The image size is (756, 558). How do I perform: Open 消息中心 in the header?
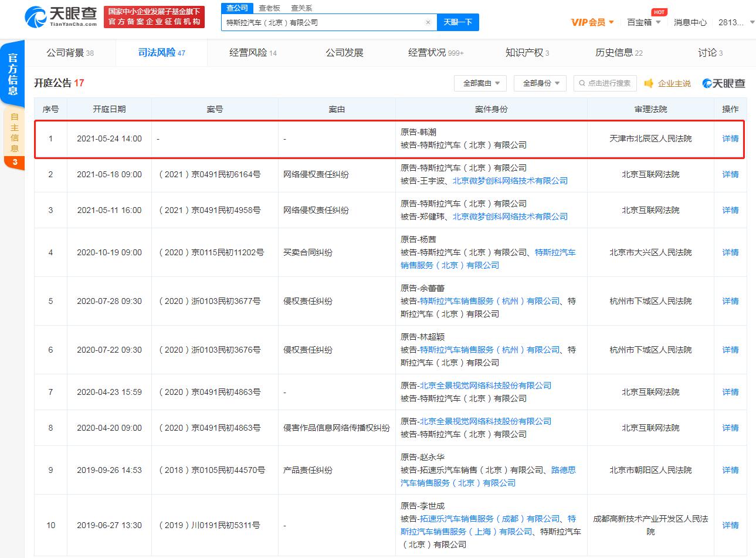coord(690,22)
